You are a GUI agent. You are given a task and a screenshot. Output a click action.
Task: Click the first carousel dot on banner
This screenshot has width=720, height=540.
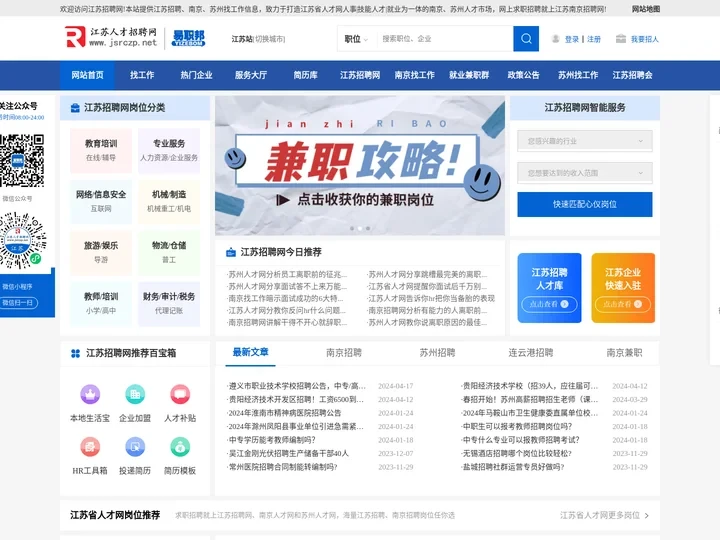[352, 228]
